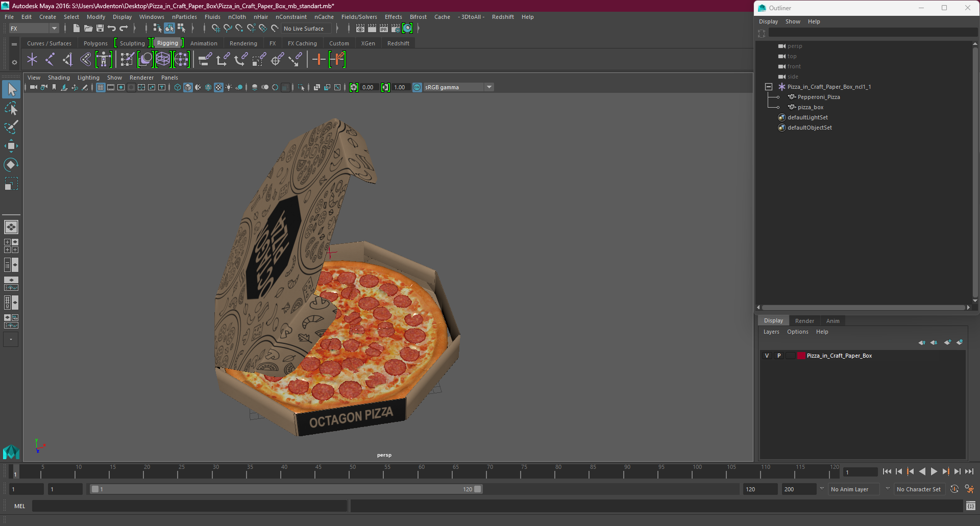Open the single-perspective panel layout button

[11, 227]
